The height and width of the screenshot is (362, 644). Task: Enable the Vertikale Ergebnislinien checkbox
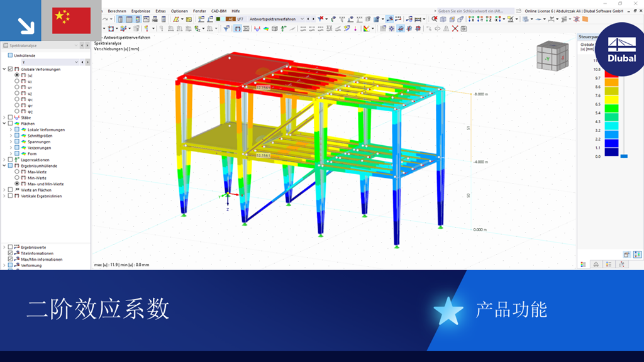click(x=10, y=196)
